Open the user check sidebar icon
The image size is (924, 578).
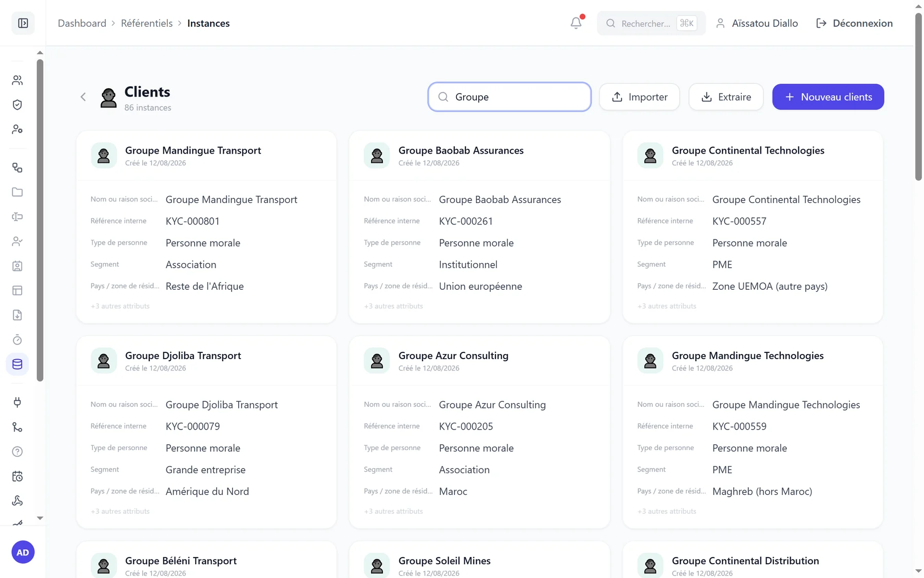[17, 241]
